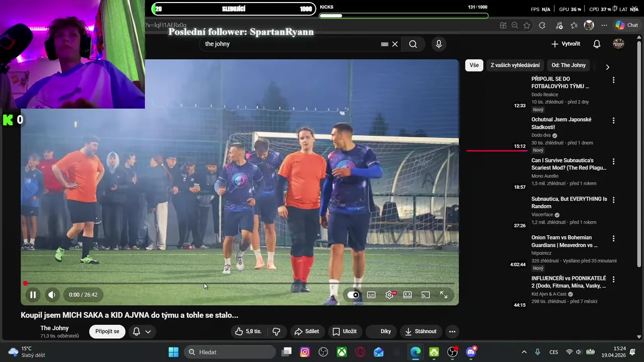Open options for 'PŘIPOJIL SE DO FOTBALOVÉHO TÝMU' video
The height and width of the screenshot is (362, 644).
tap(613, 80)
